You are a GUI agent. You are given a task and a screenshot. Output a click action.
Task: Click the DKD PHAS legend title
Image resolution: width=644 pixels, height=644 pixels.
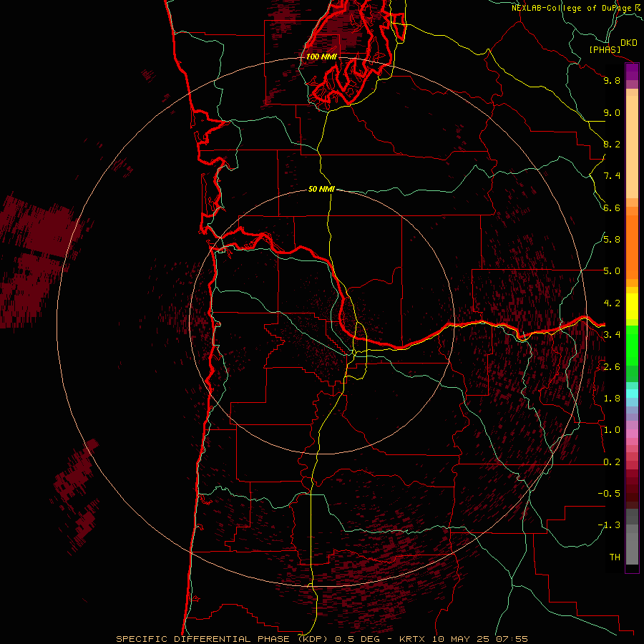tap(613, 46)
